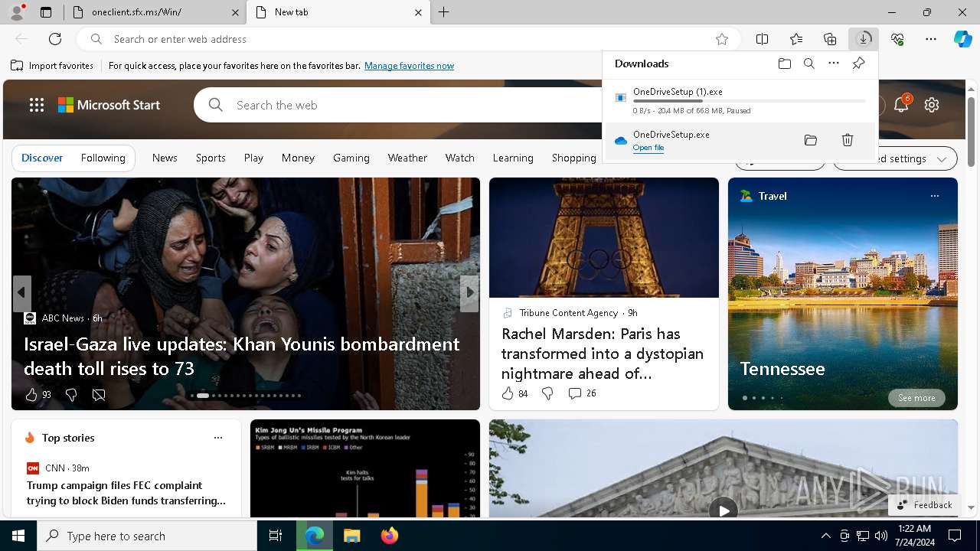Show OneDriveSetup.exe in folder
This screenshot has height=551, width=980.
(x=811, y=140)
